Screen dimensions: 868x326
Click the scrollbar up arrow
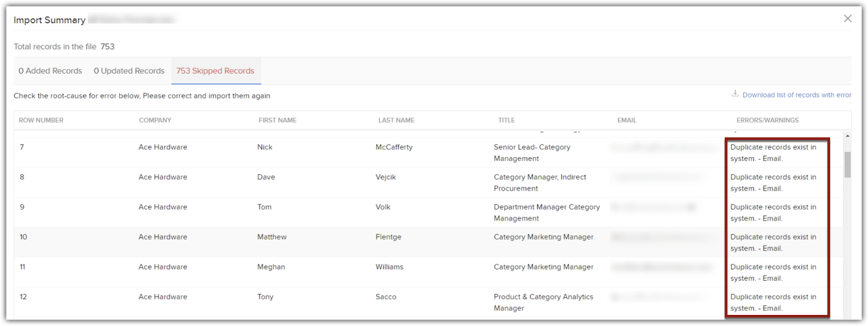pos(848,136)
